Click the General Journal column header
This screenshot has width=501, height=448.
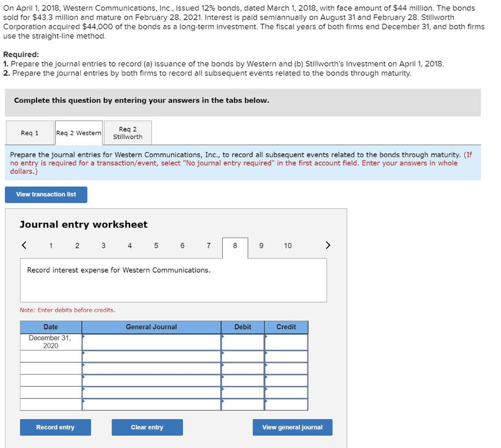click(x=152, y=327)
